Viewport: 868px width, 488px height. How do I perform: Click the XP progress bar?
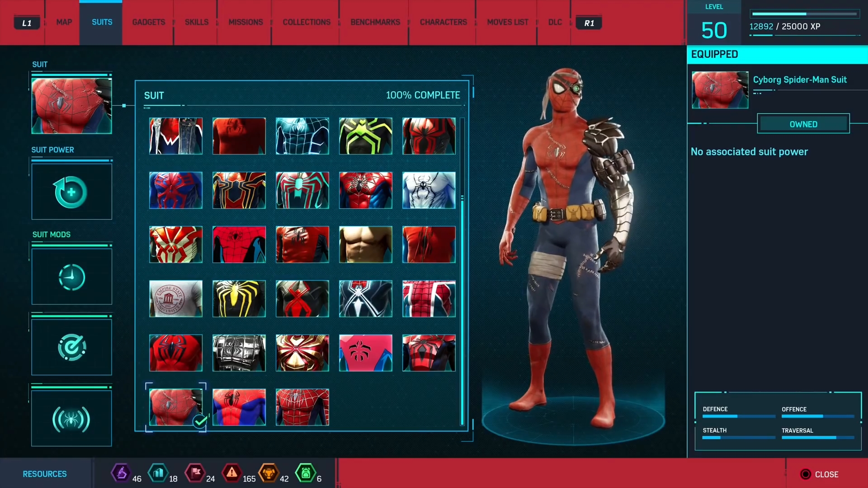[805, 14]
